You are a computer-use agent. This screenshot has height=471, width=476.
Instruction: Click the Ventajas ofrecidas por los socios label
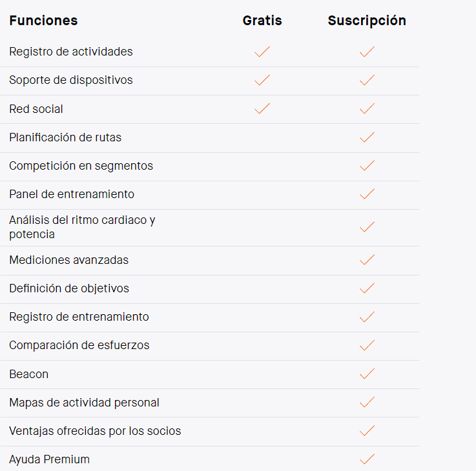click(x=95, y=431)
